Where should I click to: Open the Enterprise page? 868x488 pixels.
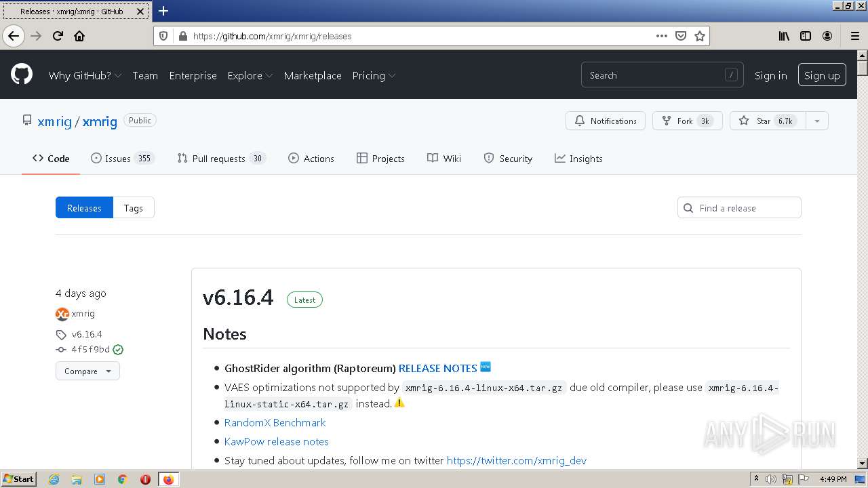(x=193, y=75)
